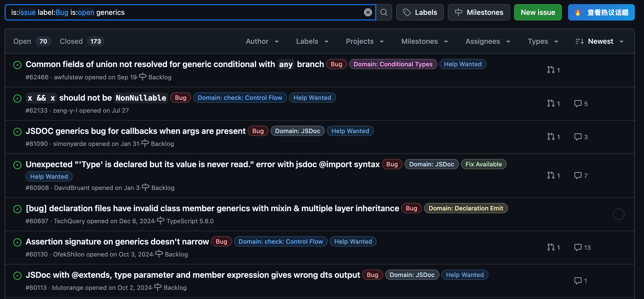Click the Fix Available label badge
Screen dimensions: 644x299
483,164
